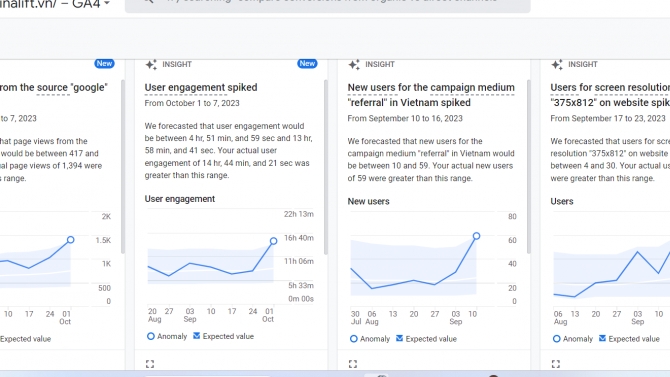Screen dimensions: 670x377
Task: Click the sparkle icon on New users referral insight
Action: [354, 65]
